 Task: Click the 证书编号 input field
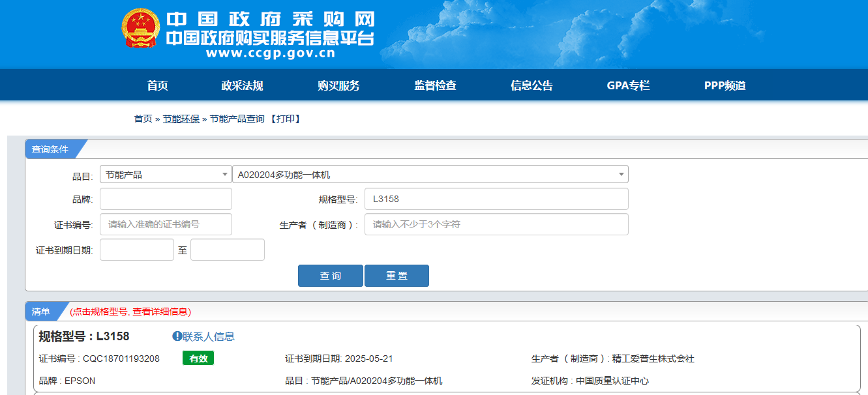(x=166, y=224)
